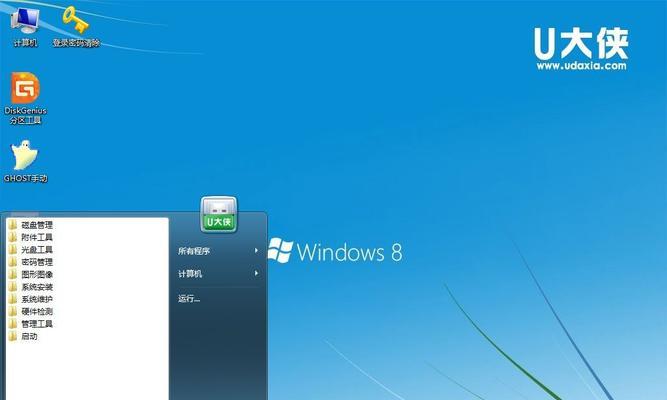Open the 硬件检测 folder

[31, 311]
